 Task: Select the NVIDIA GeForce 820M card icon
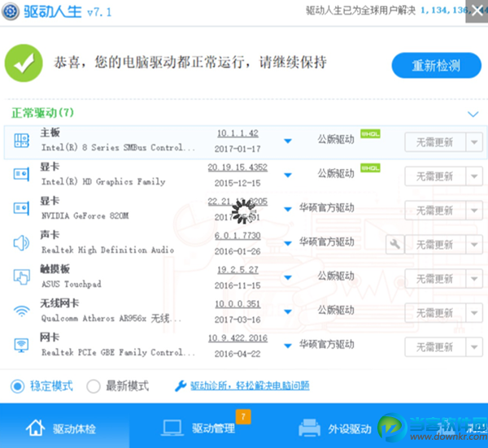click(21, 208)
